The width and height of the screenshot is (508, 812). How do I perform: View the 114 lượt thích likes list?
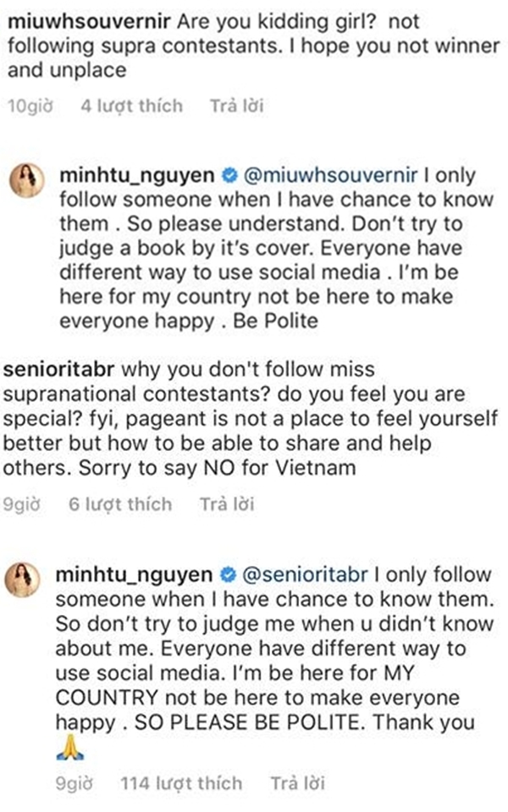[179, 783]
